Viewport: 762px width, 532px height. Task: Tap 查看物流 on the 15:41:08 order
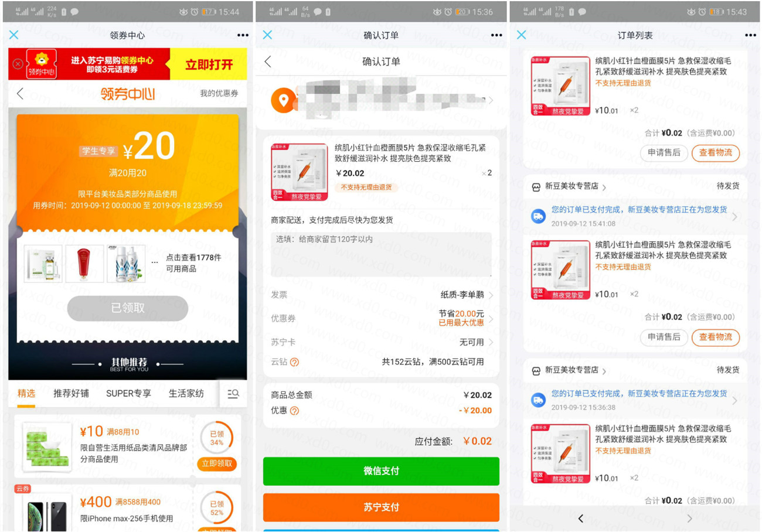click(x=716, y=337)
